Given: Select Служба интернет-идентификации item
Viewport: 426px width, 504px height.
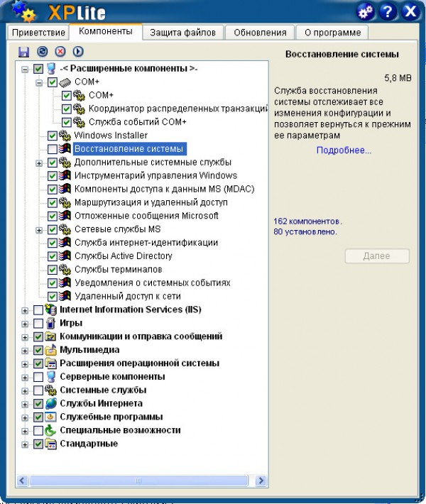Looking at the screenshot, I should (x=146, y=243).
